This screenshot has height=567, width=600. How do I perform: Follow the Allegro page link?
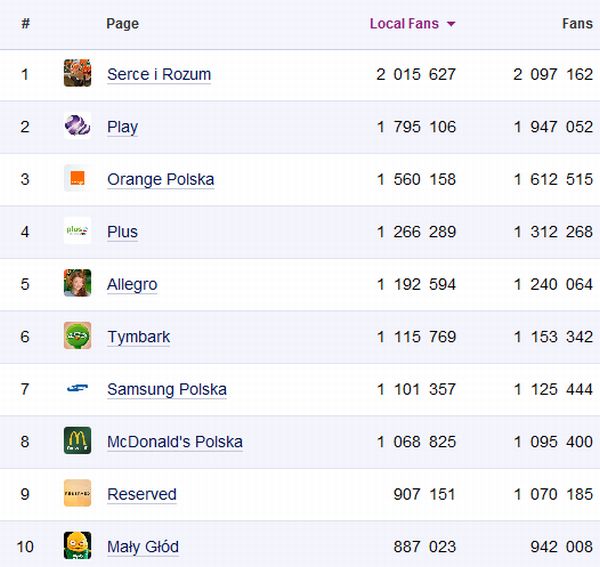pyautogui.click(x=132, y=285)
